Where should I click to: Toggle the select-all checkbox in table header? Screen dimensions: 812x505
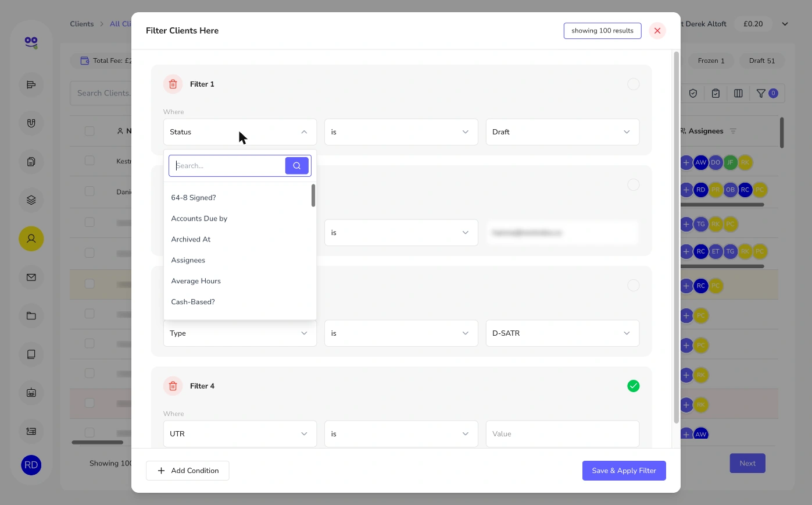tap(90, 131)
